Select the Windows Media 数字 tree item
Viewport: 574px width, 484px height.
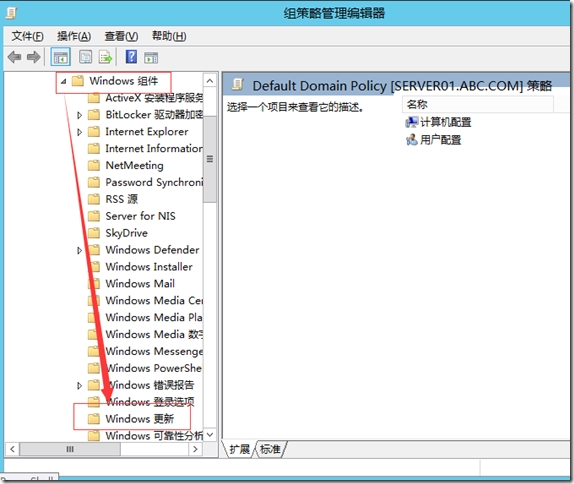(154, 334)
